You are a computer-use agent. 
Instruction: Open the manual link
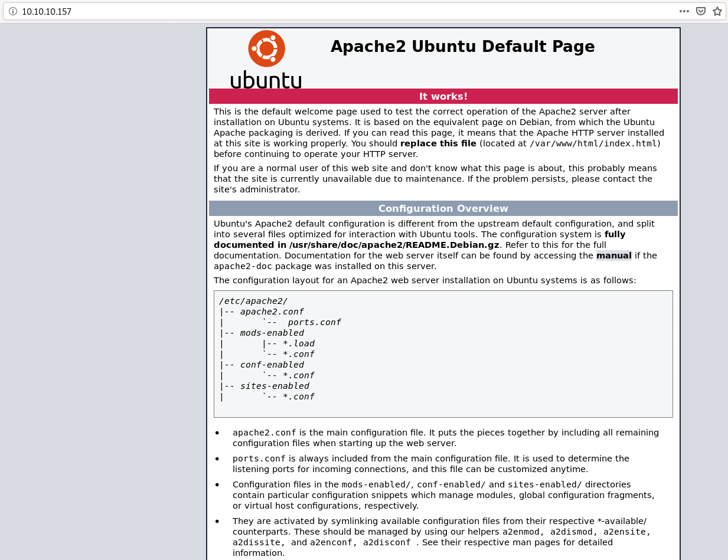(613, 256)
